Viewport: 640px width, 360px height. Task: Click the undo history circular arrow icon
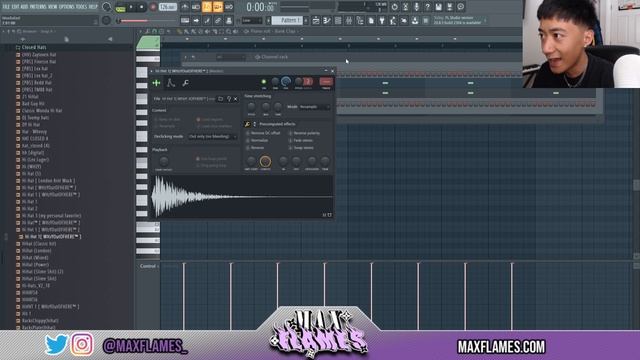[x=394, y=7]
